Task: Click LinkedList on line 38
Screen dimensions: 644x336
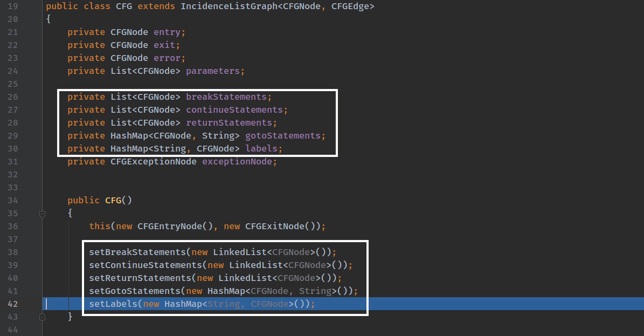Action: [x=240, y=252]
